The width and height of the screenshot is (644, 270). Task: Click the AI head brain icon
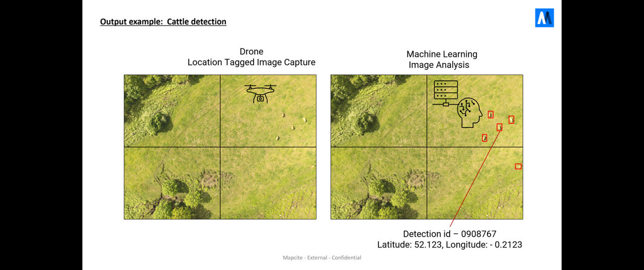469,113
